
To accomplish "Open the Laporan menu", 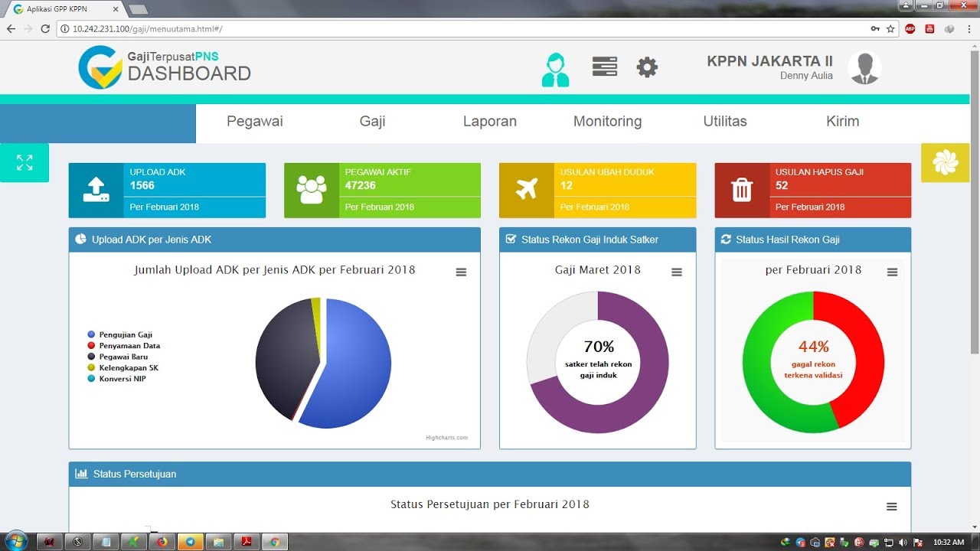I will (x=490, y=122).
